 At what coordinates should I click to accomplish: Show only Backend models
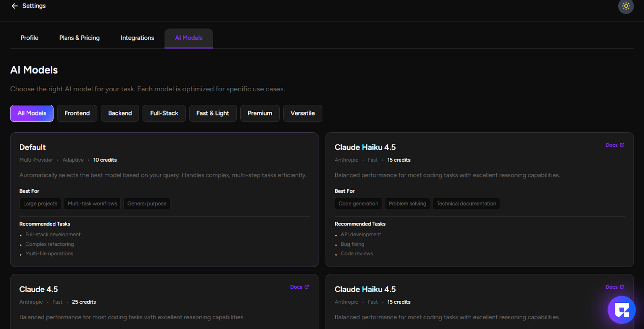(120, 113)
